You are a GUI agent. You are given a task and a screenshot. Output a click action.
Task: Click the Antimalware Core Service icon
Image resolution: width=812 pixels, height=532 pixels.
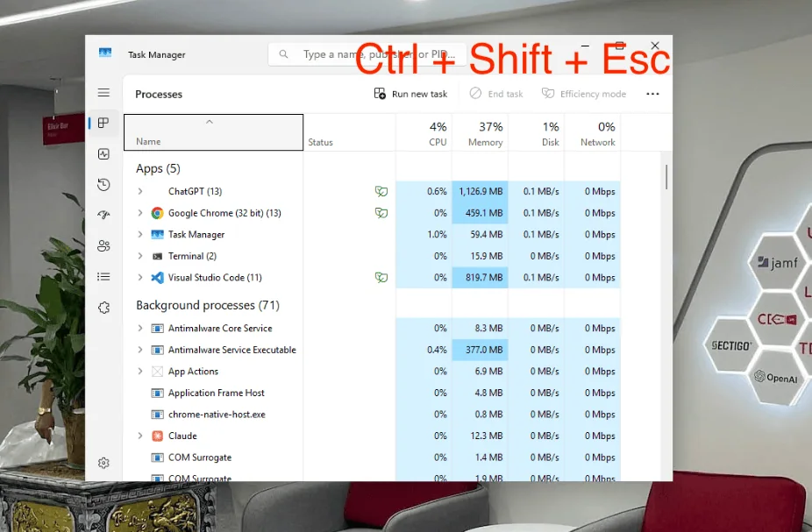tap(158, 328)
